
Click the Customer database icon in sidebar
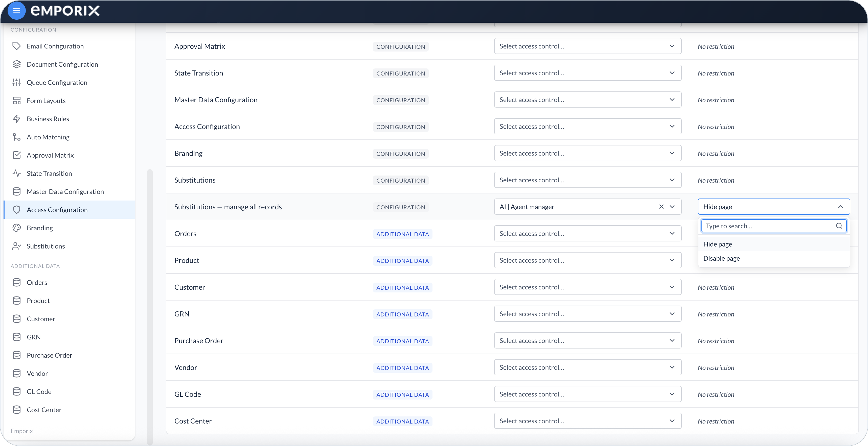[x=16, y=318]
